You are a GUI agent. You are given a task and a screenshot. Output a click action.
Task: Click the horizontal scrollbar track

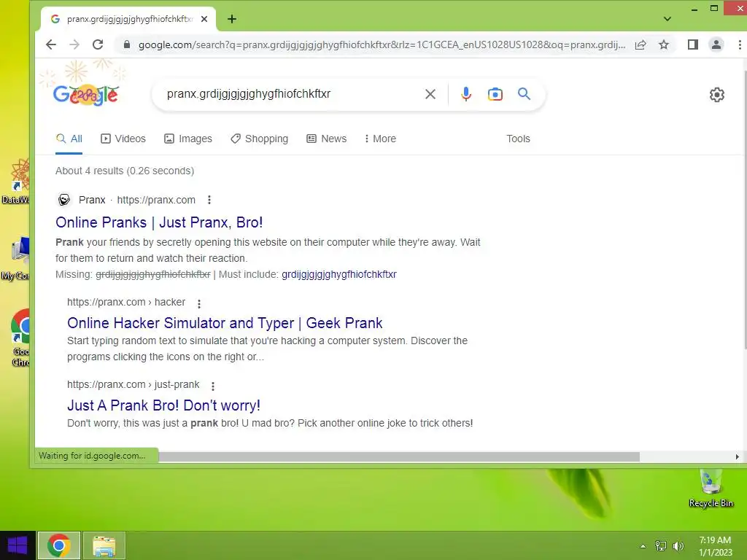398,456
